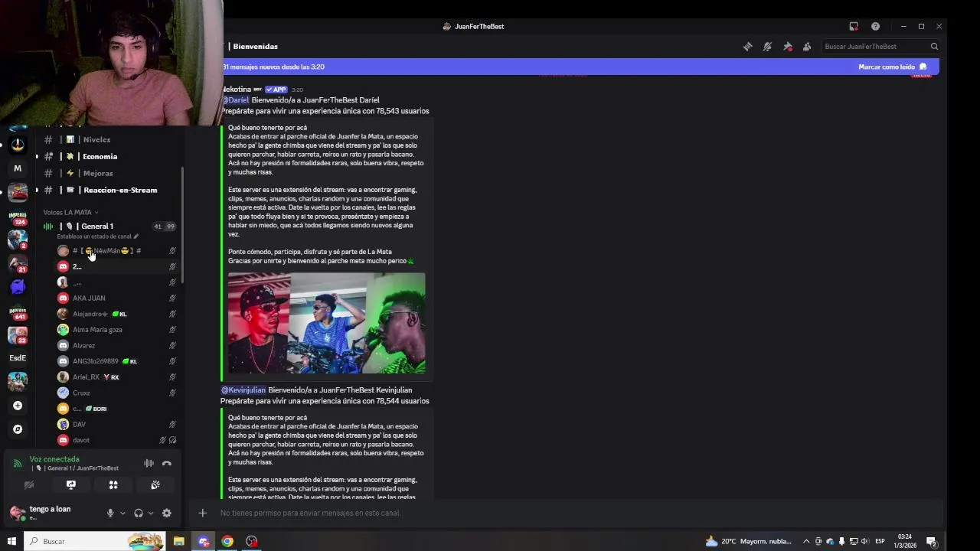Open activities launcher icon

coord(113,484)
